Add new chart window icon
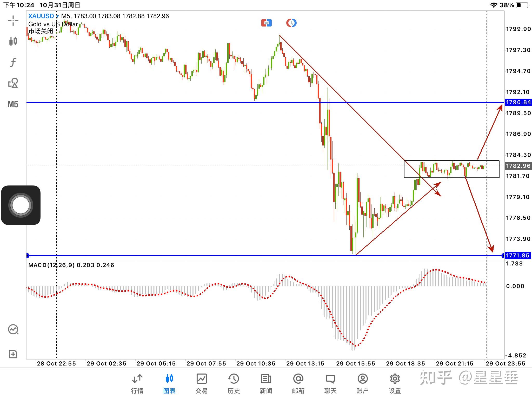532x399 pixels. 13,354
